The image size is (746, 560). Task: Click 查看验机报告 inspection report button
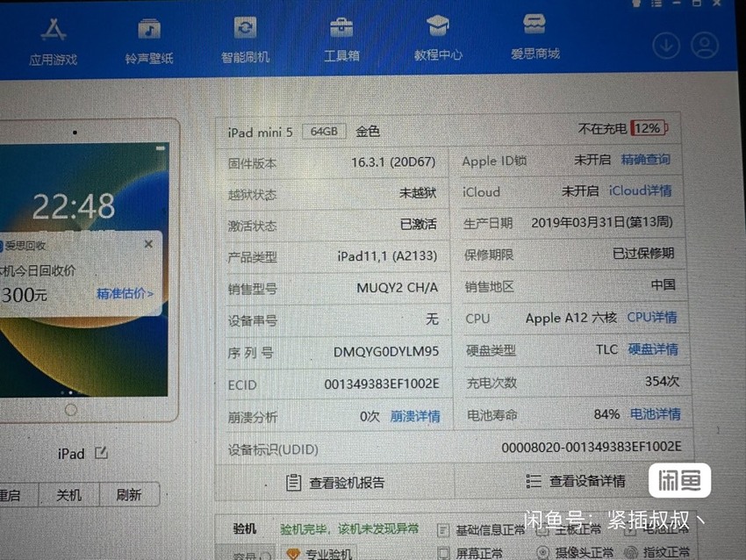[335, 483]
